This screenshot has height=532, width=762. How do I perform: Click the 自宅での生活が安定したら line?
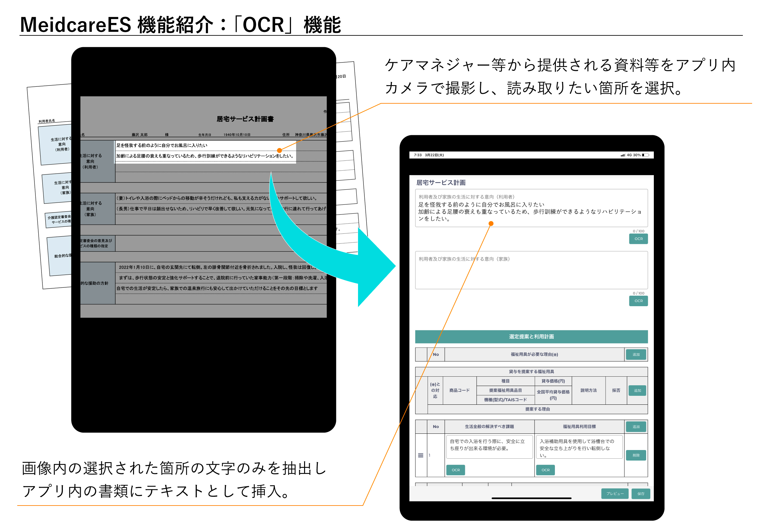pos(217,288)
